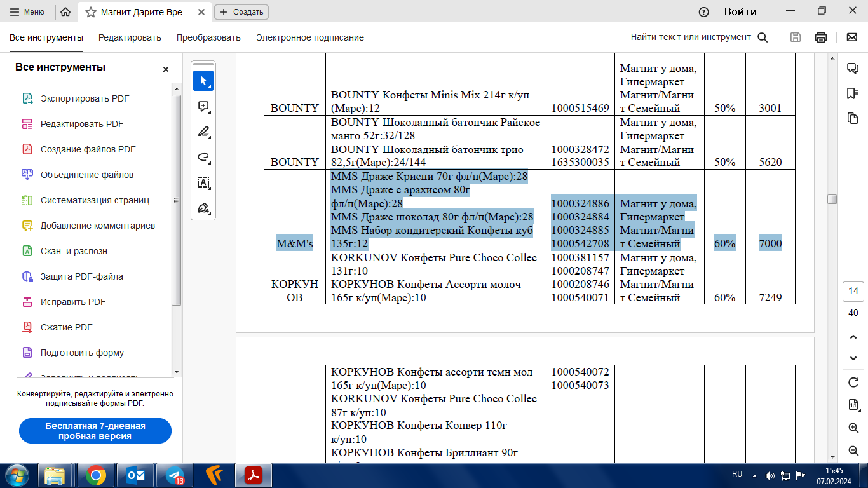Screen dimensions: 868x488
Task: Click the Найти текст или инструмент search
Action: [x=699, y=37]
